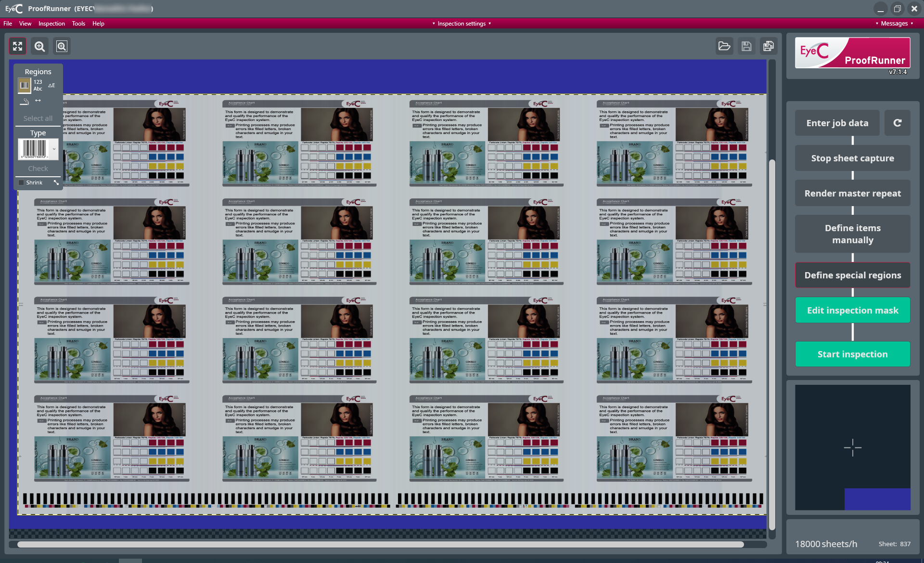924x563 pixels.
Task: Click the Start inspection button
Action: [x=852, y=354]
